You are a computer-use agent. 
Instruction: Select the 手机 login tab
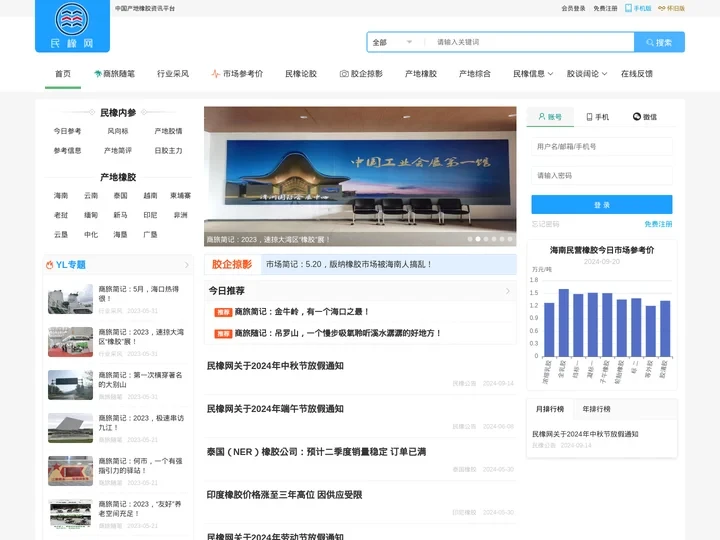pos(598,117)
